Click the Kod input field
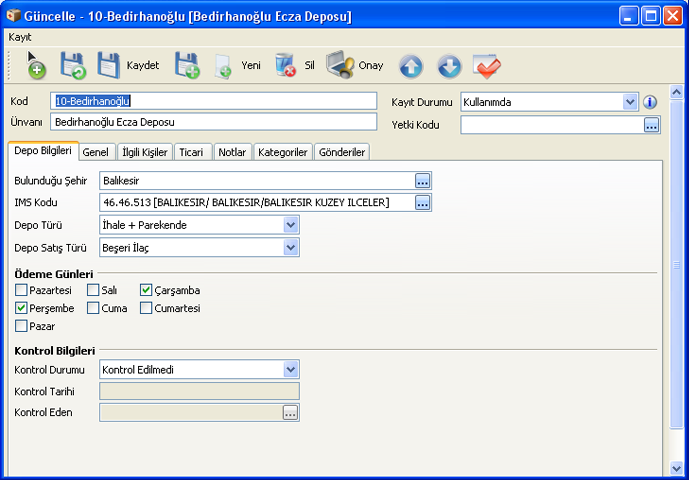689x480 pixels. (214, 101)
